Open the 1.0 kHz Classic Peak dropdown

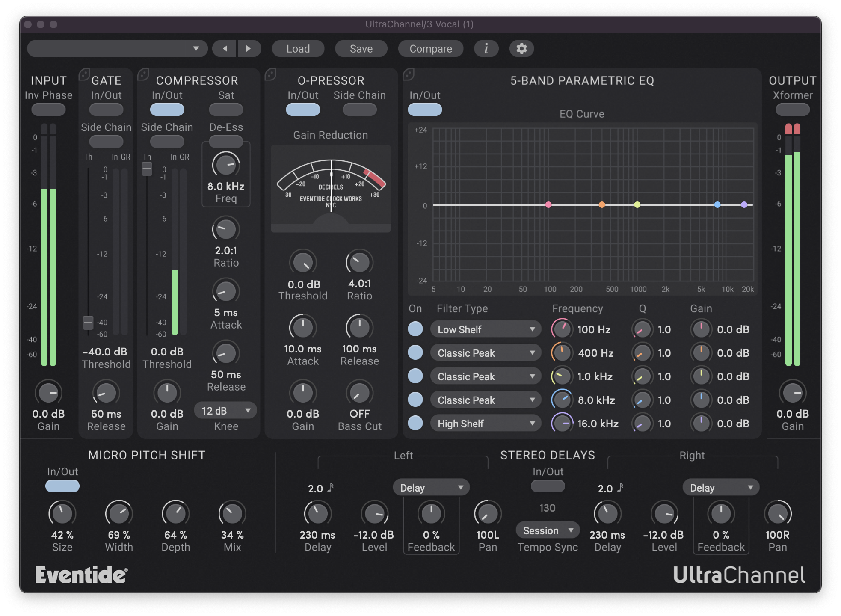(486, 376)
